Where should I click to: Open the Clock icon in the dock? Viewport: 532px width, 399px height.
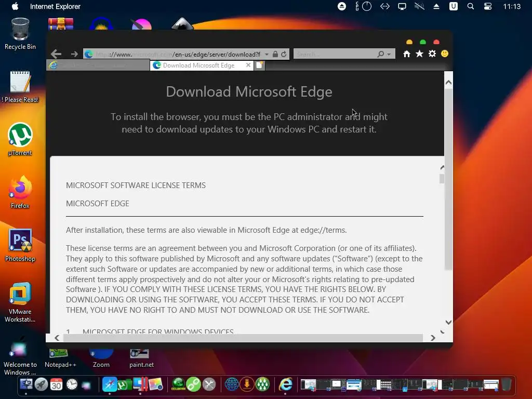tap(72, 384)
